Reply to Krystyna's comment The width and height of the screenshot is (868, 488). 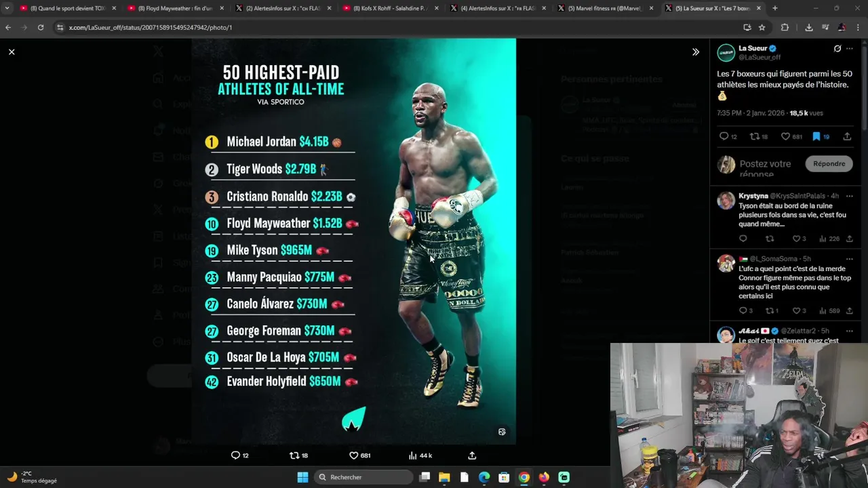click(743, 239)
